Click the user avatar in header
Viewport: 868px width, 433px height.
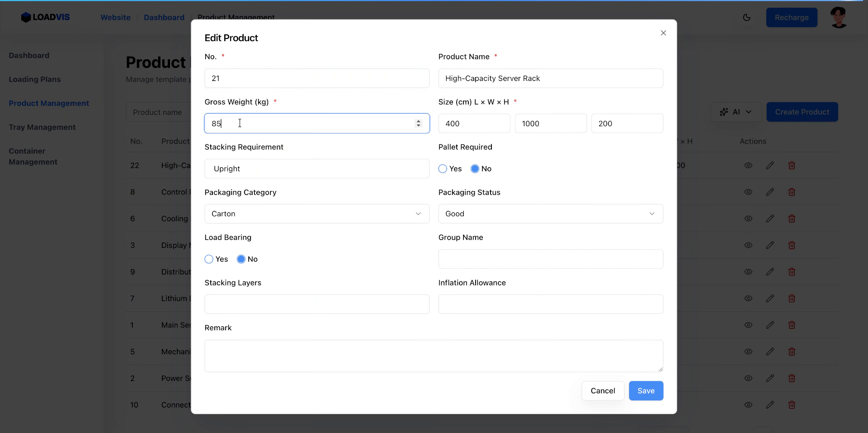(839, 18)
